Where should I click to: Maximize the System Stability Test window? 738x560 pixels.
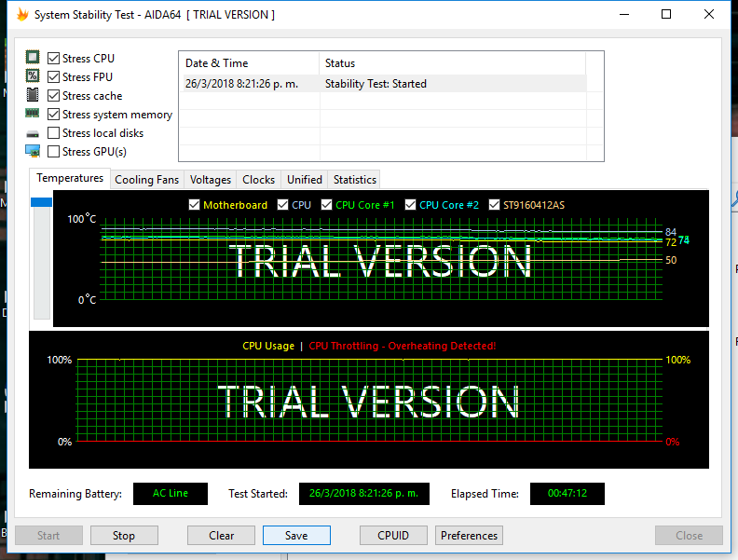pyautogui.click(x=666, y=15)
